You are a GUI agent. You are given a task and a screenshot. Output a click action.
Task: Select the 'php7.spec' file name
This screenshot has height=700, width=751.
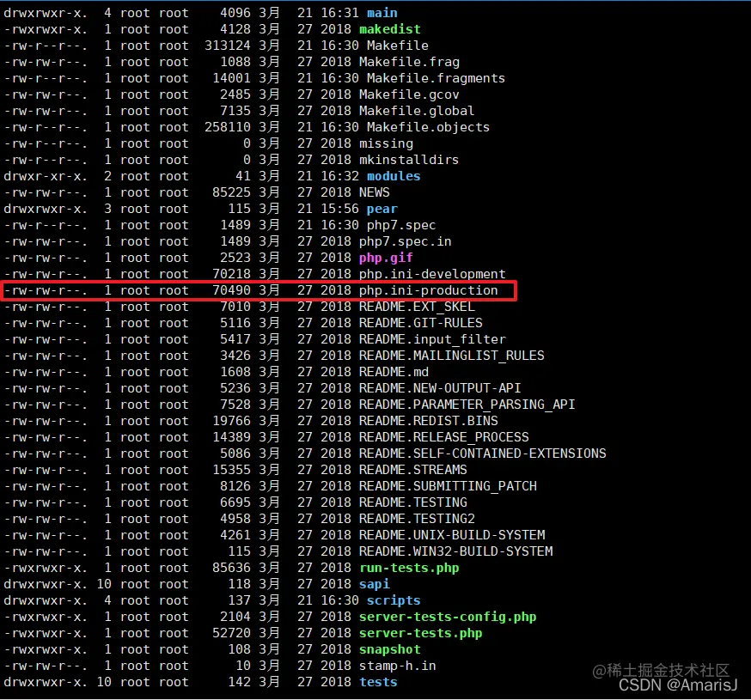click(401, 225)
